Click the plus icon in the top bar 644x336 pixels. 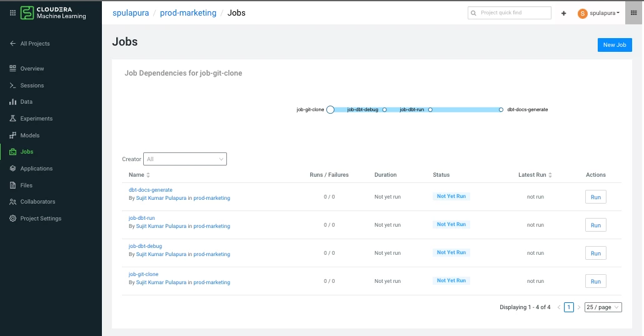[563, 13]
